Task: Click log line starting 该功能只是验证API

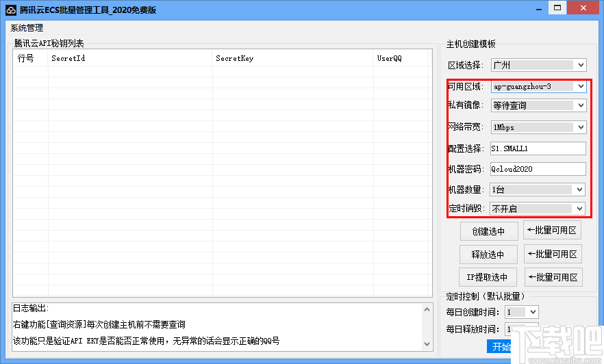Action: (146, 341)
